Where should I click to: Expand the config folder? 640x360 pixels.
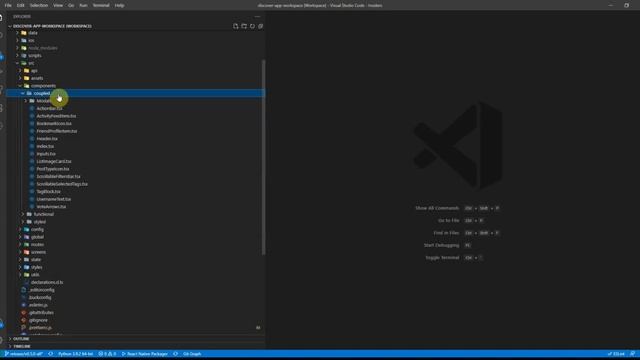tap(136, 229)
